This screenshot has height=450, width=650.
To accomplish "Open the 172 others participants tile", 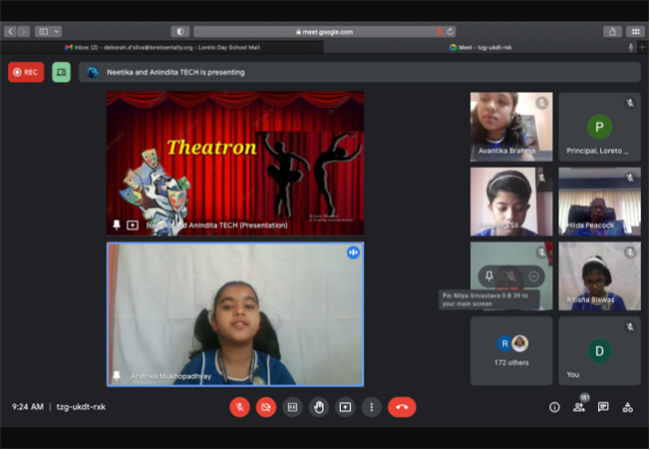I will [511, 351].
